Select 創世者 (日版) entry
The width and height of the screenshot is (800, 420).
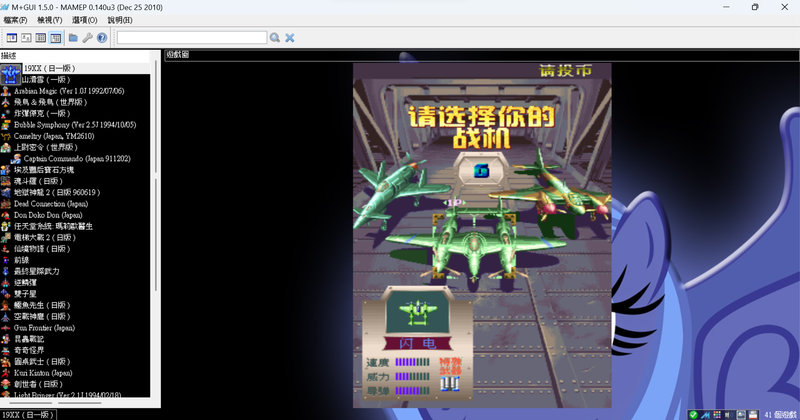(38, 384)
